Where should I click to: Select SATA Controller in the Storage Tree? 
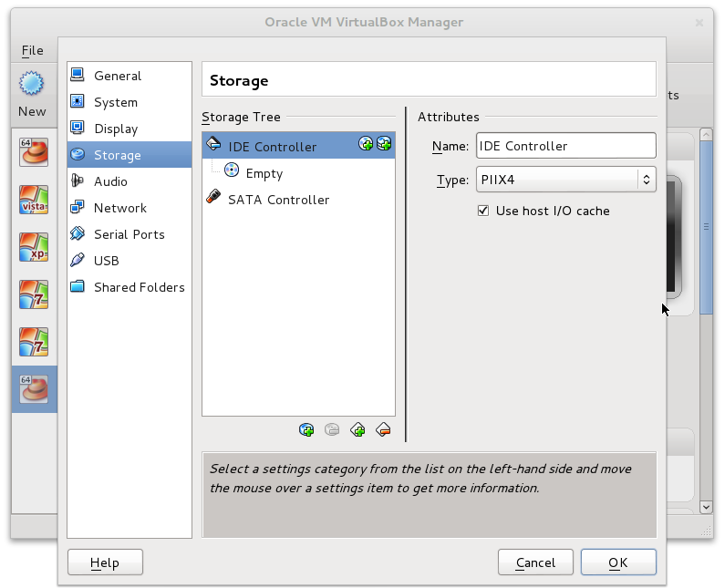point(278,200)
